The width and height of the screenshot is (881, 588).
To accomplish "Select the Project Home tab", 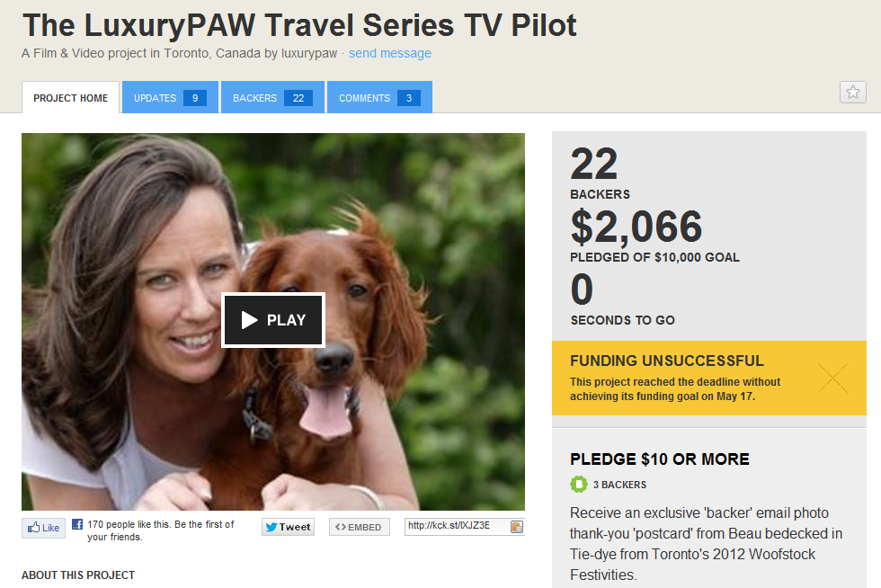I will click(70, 98).
